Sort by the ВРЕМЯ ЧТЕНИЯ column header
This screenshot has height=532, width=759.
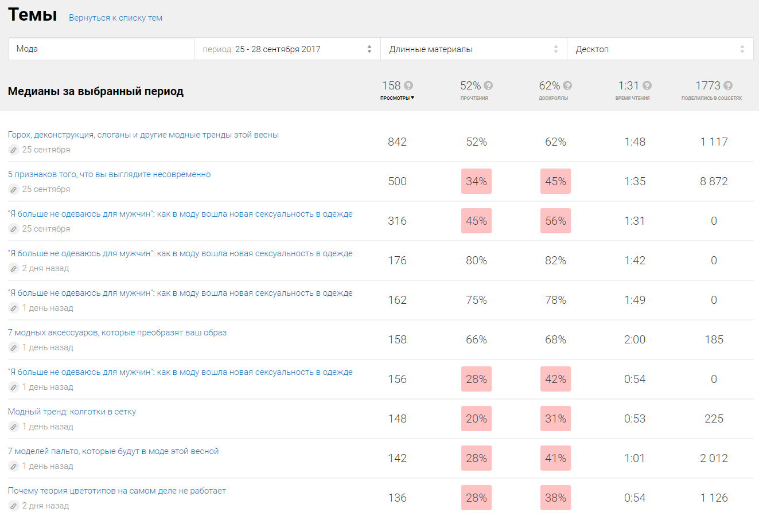coord(632,98)
